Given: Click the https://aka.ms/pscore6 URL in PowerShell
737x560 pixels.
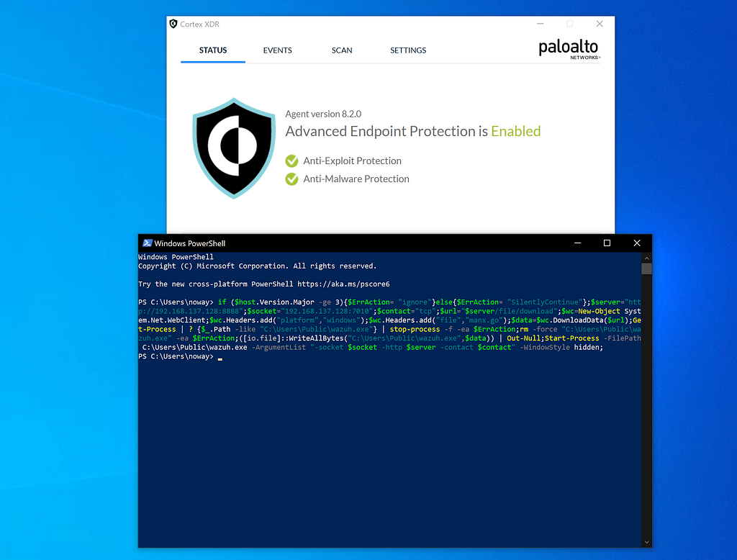Looking at the screenshot, I should pyautogui.click(x=343, y=284).
